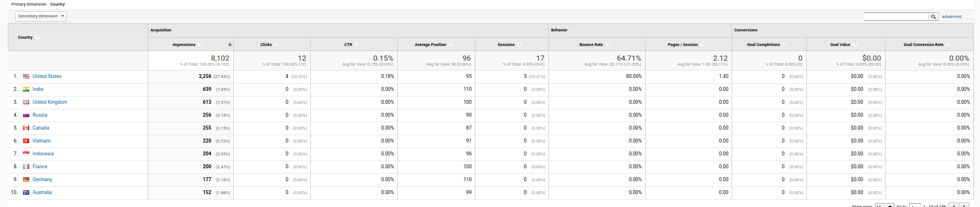
Task: Click the search magnifier icon button
Action: click(933, 17)
